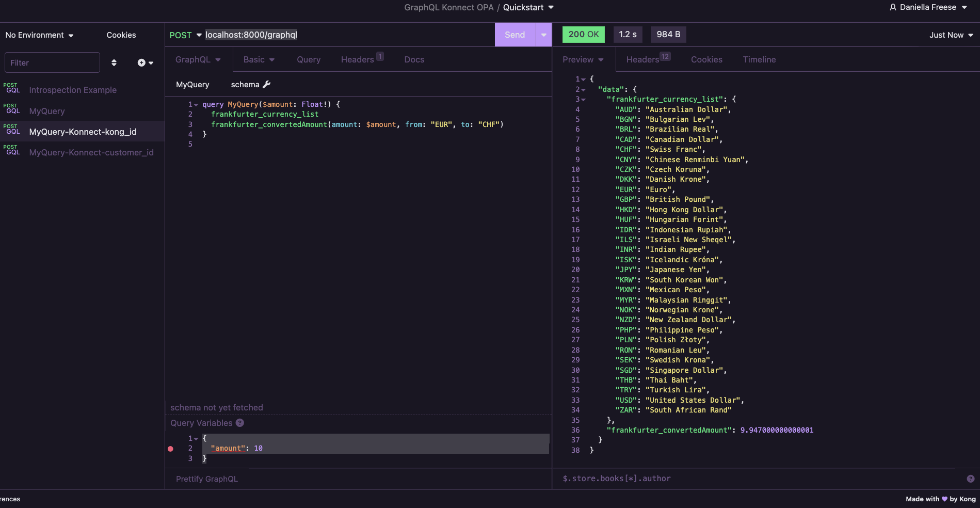Open the create request plus menu
The image size is (980, 508).
pos(145,62)
